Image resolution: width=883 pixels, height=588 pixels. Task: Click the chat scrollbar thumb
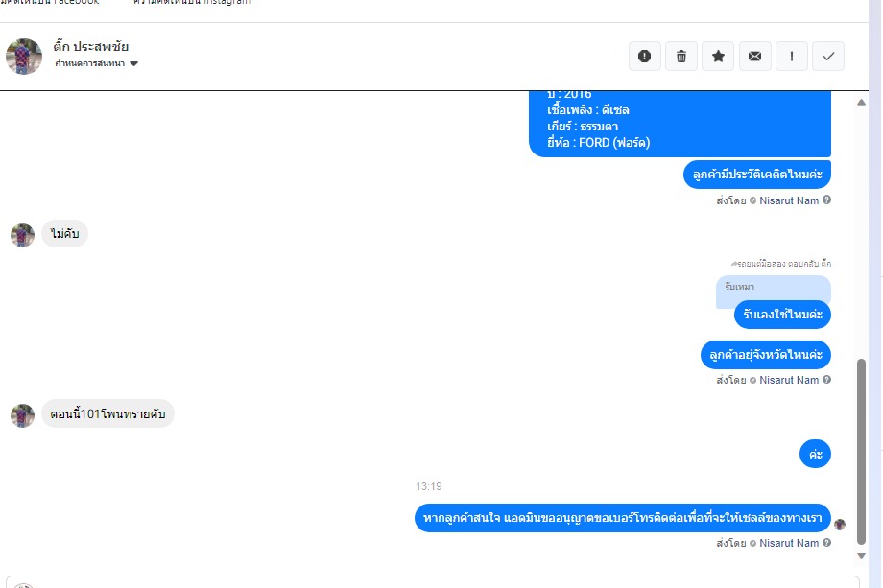[x=861, y=451]
